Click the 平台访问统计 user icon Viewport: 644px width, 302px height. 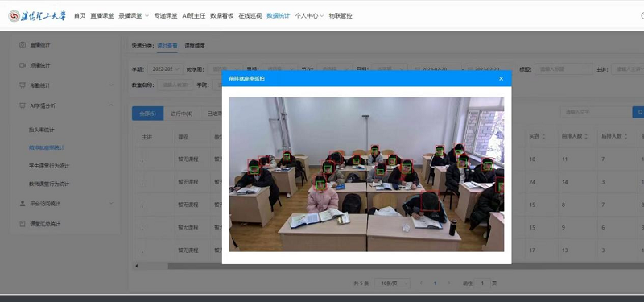[x=23, y=204]
